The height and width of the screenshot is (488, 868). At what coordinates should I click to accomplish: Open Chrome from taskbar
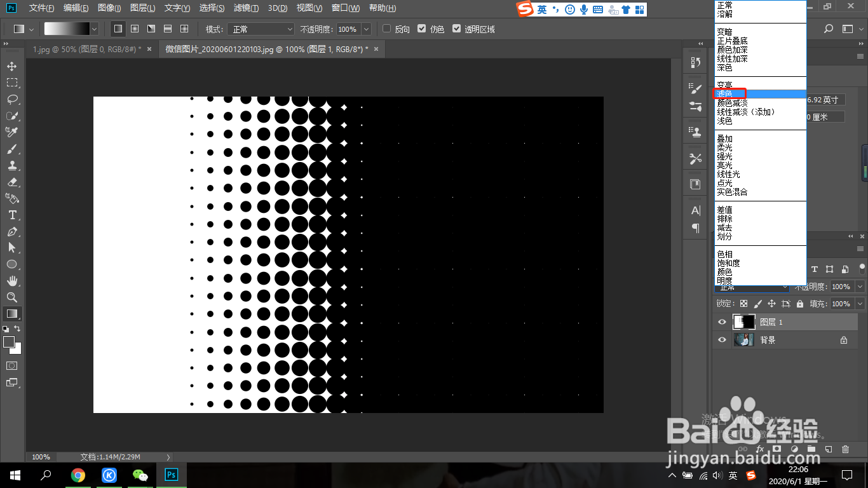tap(78, 475)
